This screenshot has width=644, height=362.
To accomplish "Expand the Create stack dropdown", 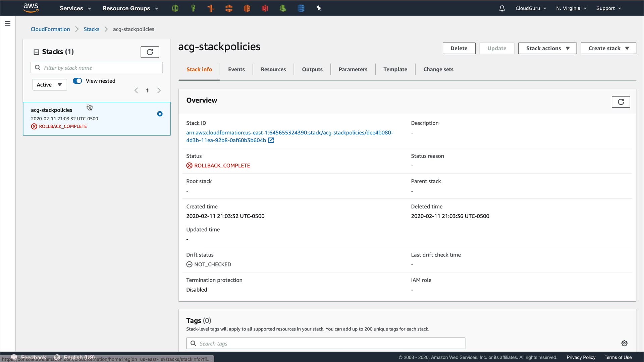I will [608, 48].
